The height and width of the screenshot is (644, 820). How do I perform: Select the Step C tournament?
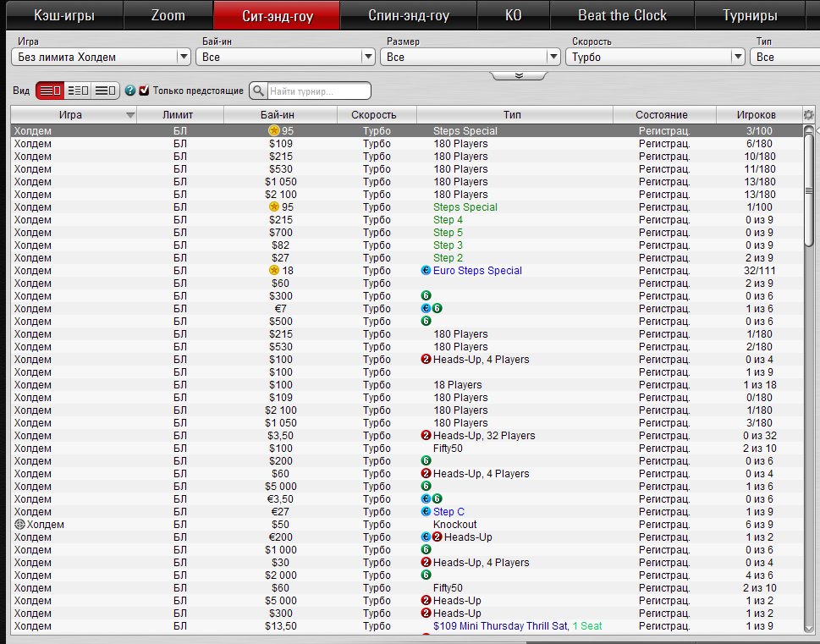pos(407,512)
